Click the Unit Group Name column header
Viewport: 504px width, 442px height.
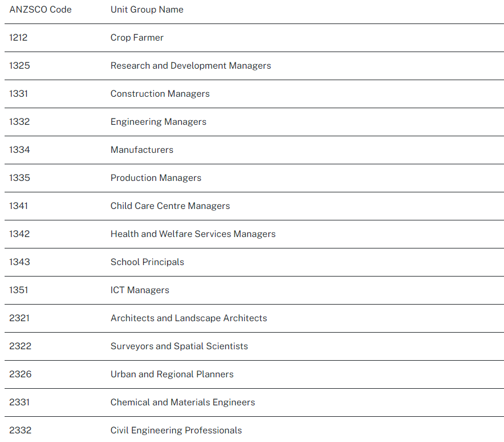[x=147, y=10]
